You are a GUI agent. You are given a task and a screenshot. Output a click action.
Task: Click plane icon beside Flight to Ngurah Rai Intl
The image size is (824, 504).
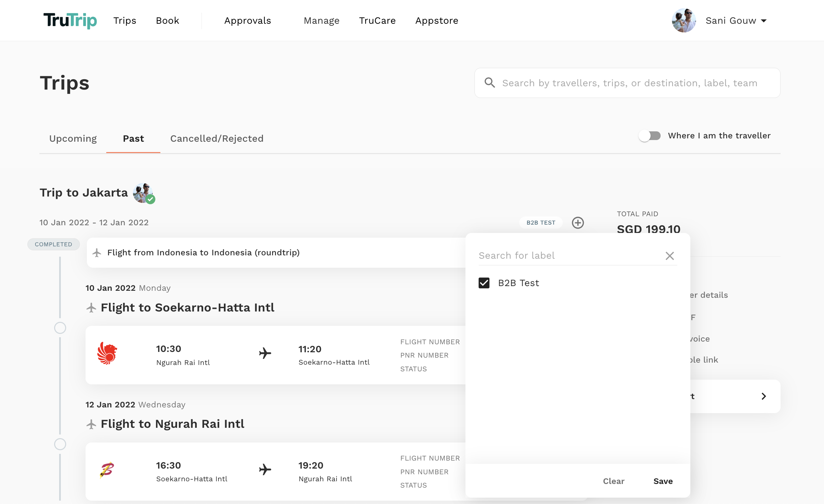point(91,424)
